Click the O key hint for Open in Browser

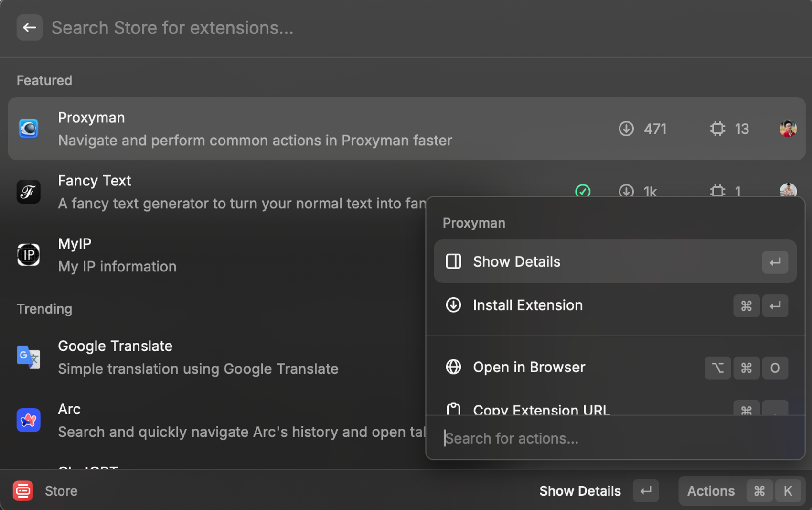pyautogui.click(x=775, y=368)
